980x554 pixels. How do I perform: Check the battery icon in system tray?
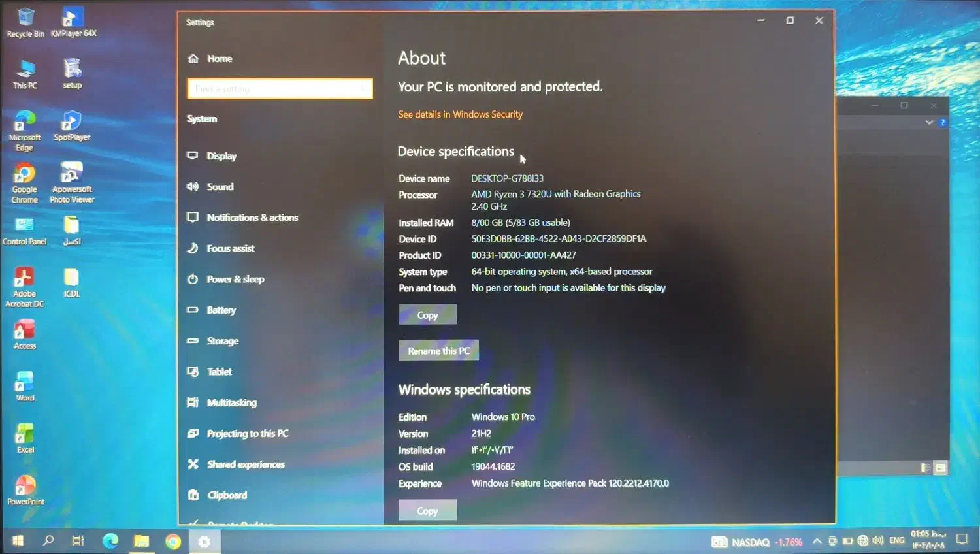point(847,541)
